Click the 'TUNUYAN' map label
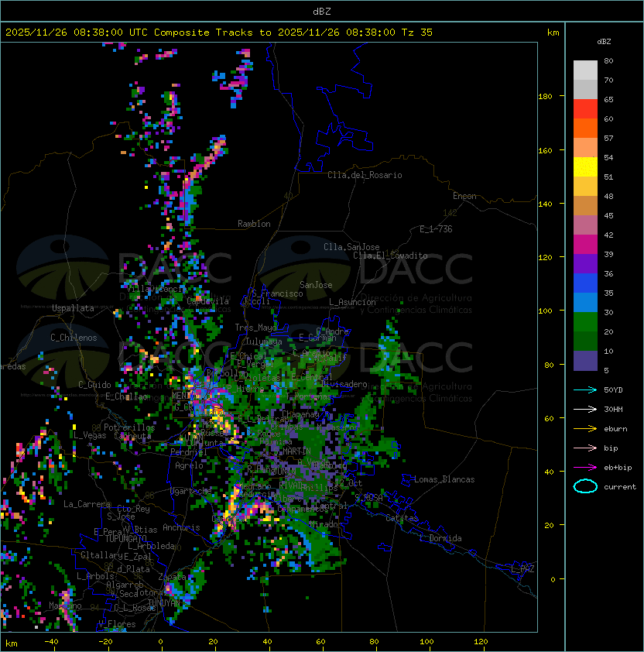The image size is (644, 652). [164, 602]
